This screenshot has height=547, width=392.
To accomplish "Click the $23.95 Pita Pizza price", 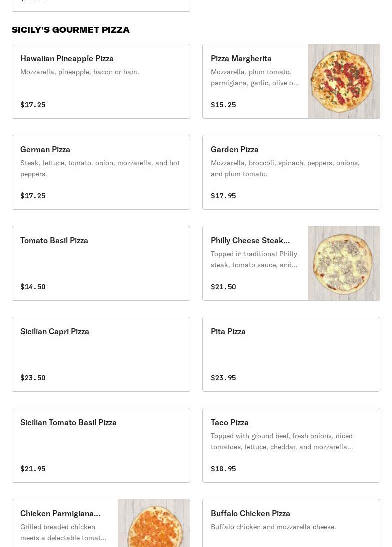I will (223, 378).
